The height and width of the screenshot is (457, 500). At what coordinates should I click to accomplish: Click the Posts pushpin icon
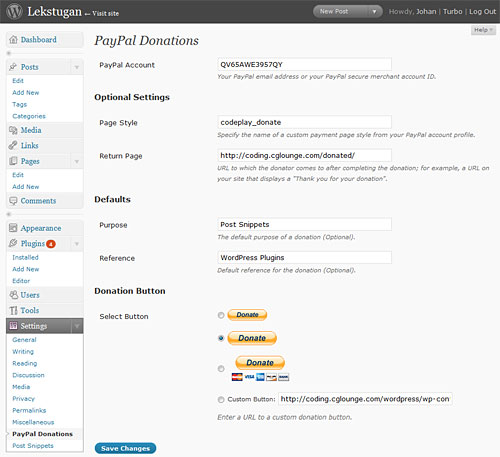13,67
